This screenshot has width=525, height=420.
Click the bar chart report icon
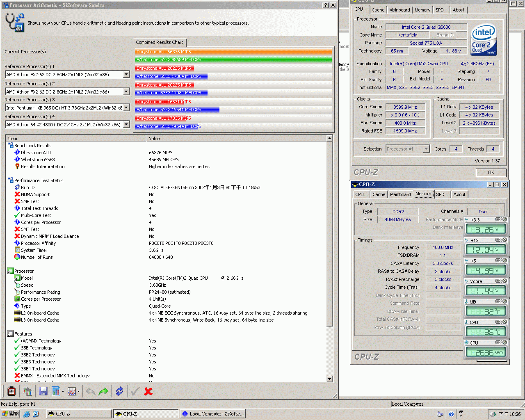56,391
